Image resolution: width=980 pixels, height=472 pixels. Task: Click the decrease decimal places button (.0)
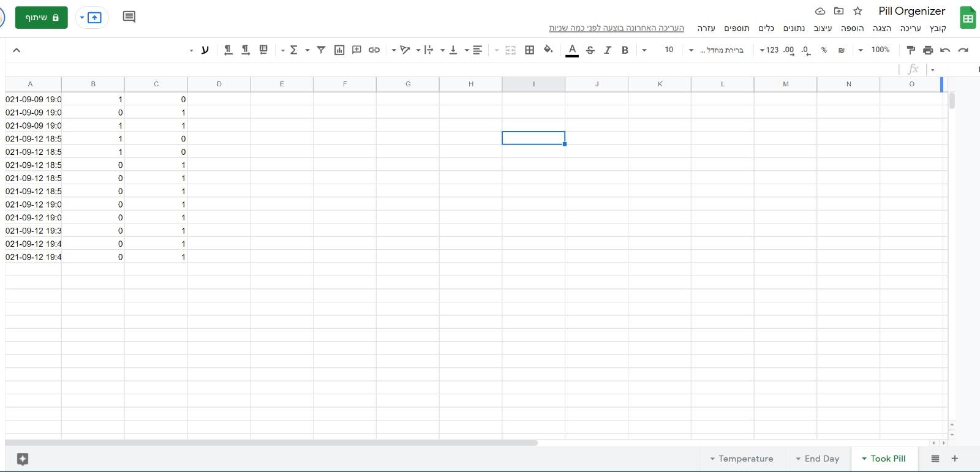click(x=806, y=50)
